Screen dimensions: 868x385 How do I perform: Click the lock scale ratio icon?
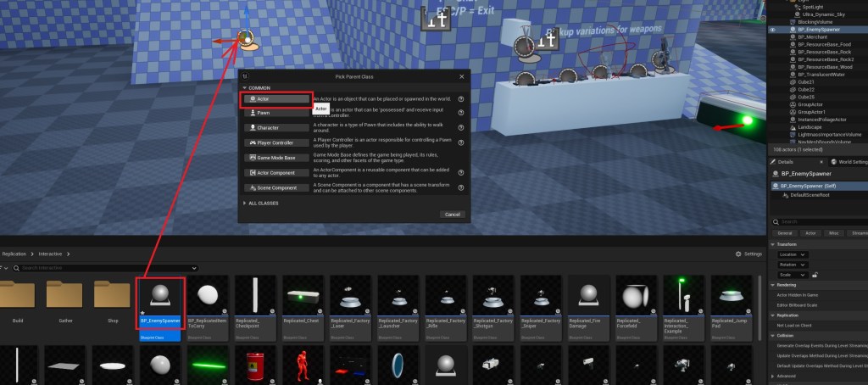coord(815,275)
